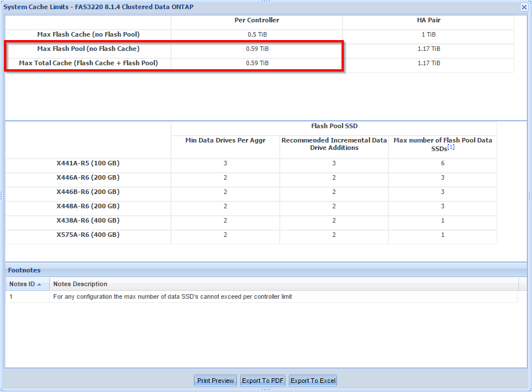Open footnote [1] superscript link

pos(451,148)
